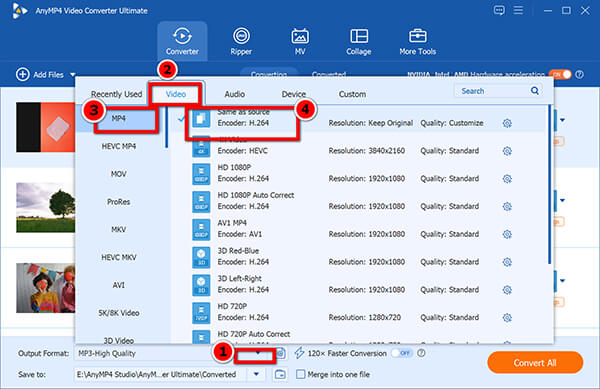This screenshot has width=600, height=389.
Task: Click the 120x Faster Conversion lightning icon
Action: click(x=299, y=353)
